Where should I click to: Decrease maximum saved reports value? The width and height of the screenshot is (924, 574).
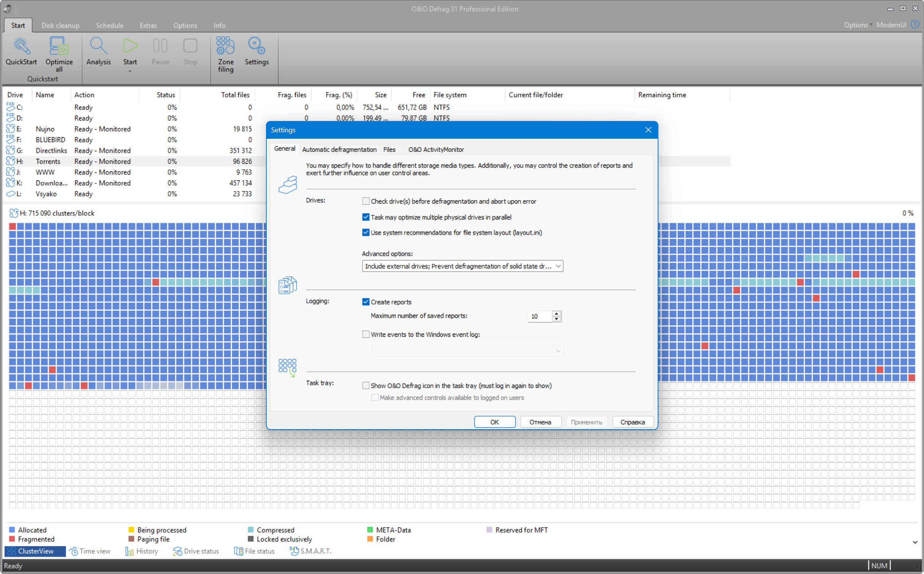[557, 319]
